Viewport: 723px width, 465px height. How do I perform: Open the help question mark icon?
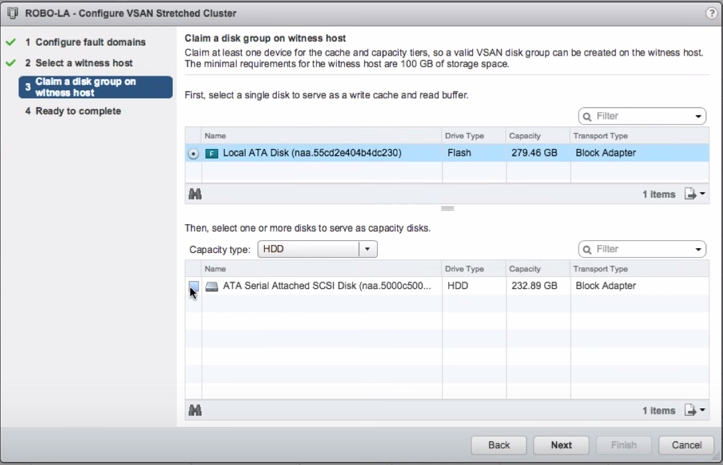tap(711, 13)
